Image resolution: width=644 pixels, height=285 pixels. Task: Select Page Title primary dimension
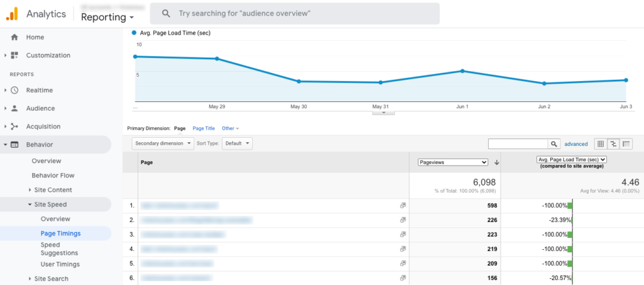[203, 128]
